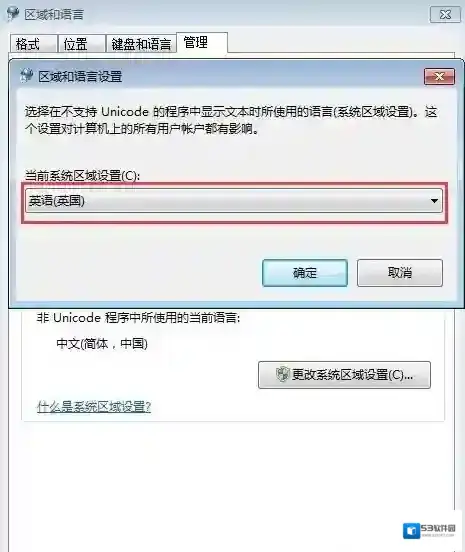Viewport: 465px width, 552px height.
Task: Open the 键盘和语言 tab
Action: coord(141,44)
